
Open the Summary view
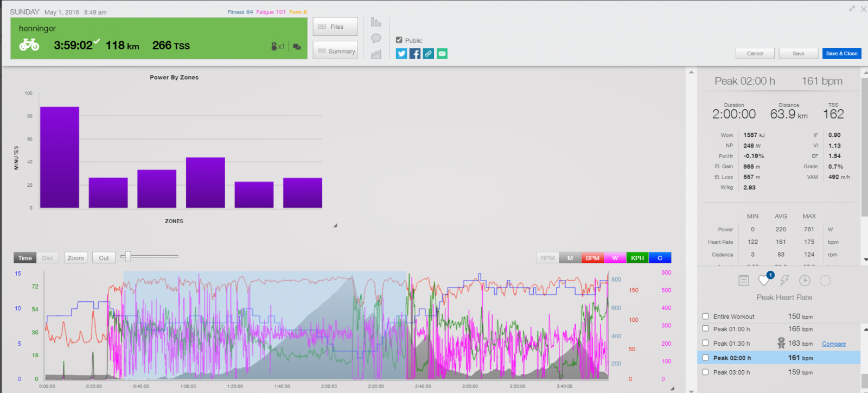pos(335,51)
